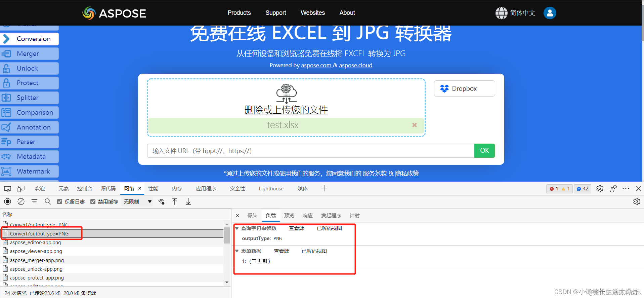Click the export HAR download arrow
This screenshot has width=644, height=298.
coord(188,201)
